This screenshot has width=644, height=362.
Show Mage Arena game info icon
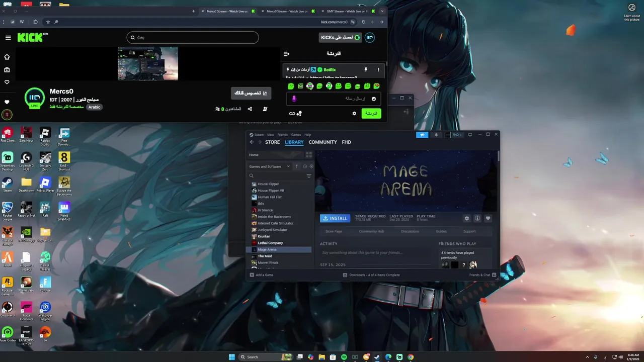click(477, 218)
